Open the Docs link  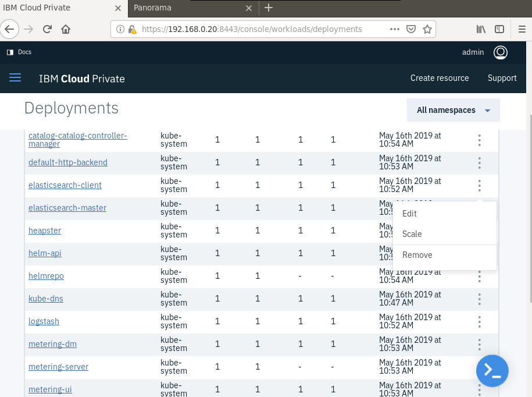24,52
